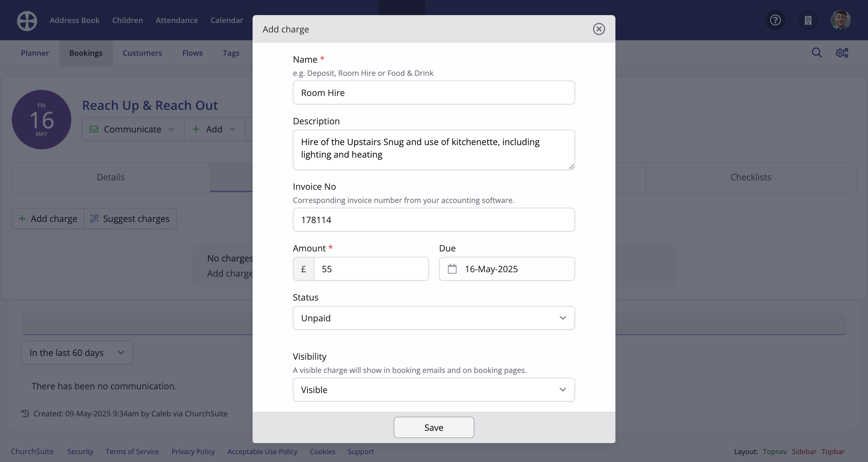868x462 pixels.
Task: Click the Communicate envelope icon
Action: (x=94, y=129)
